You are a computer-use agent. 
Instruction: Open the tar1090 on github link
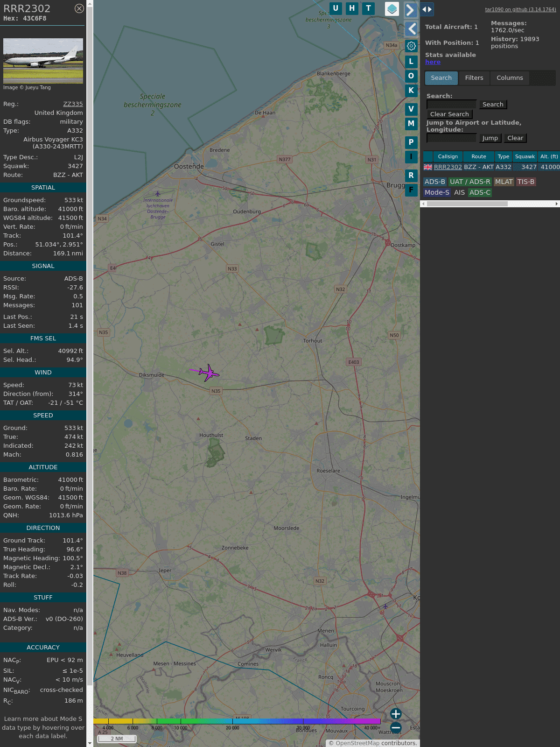coord(520,9)
